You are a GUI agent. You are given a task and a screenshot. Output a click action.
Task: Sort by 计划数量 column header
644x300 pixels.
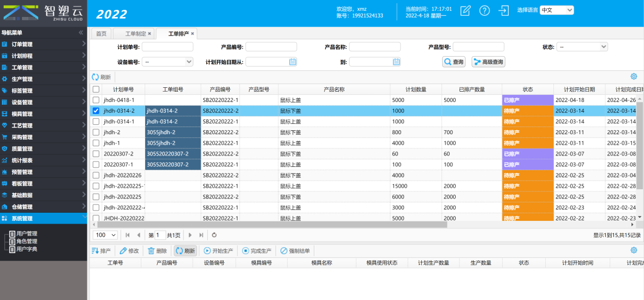pos(416,89)
